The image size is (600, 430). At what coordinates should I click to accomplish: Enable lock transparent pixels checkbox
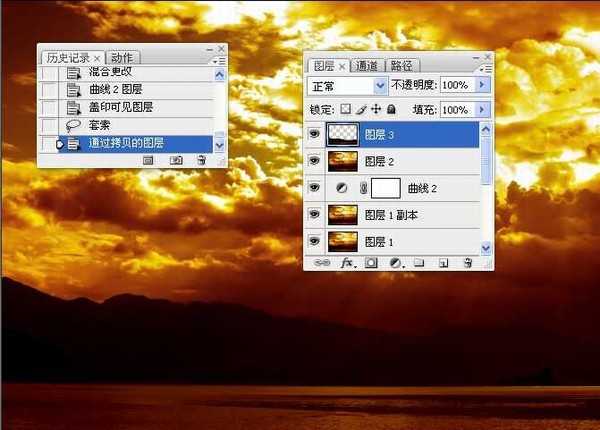pyautogui.click(x=346, y=109)
